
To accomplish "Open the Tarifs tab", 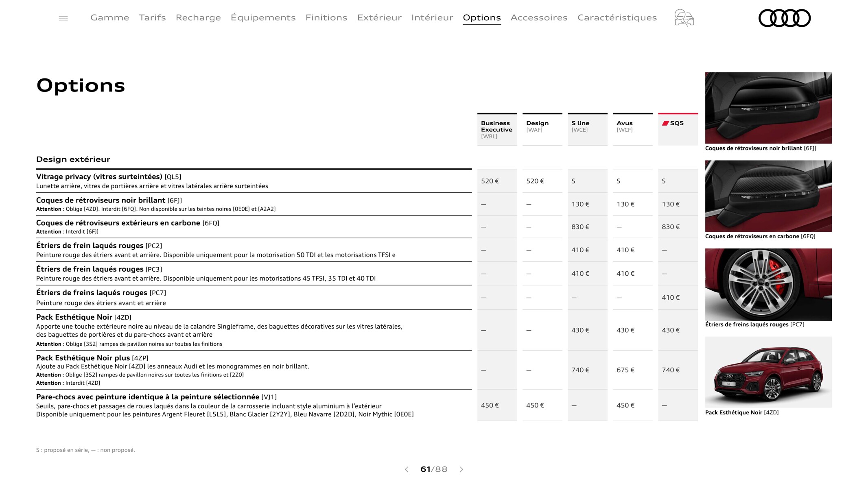I will (x=152, y=17).
